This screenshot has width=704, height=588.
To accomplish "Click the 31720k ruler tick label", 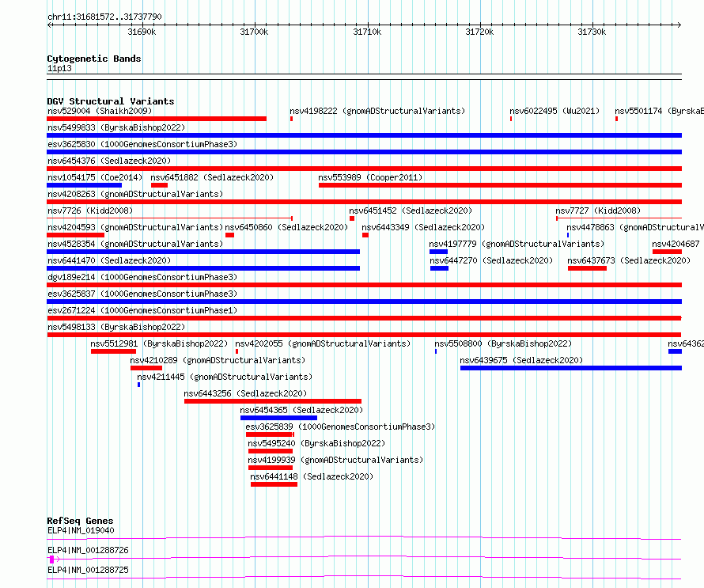I will (479, 32).
